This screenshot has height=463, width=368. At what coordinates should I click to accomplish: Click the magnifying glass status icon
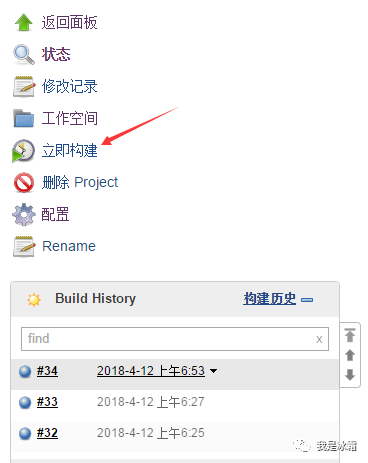[24, 54]
